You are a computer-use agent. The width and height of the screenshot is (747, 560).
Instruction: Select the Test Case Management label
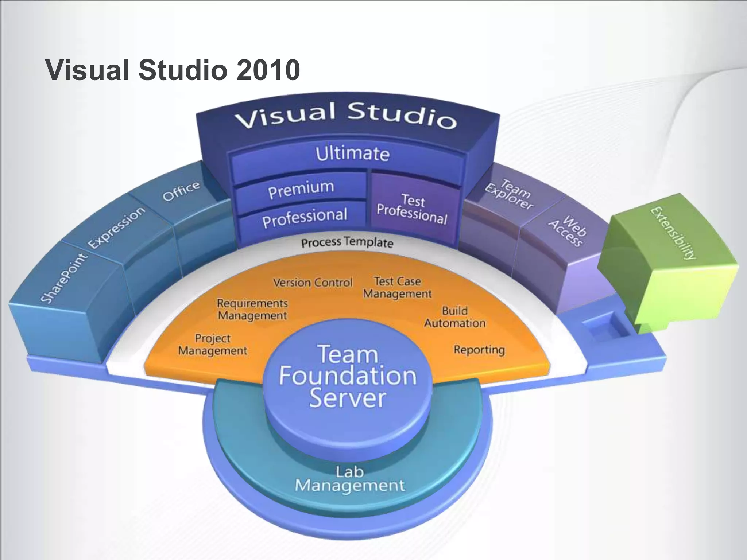[397, 287]
